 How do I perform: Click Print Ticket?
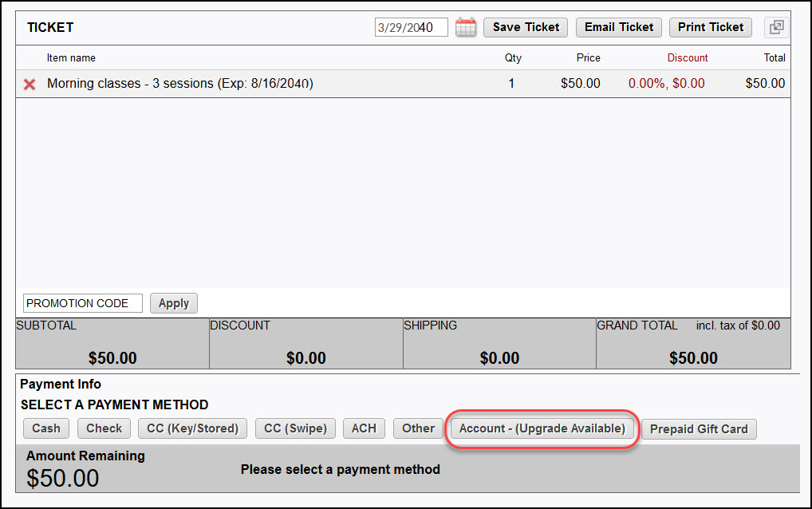[710, 27]
